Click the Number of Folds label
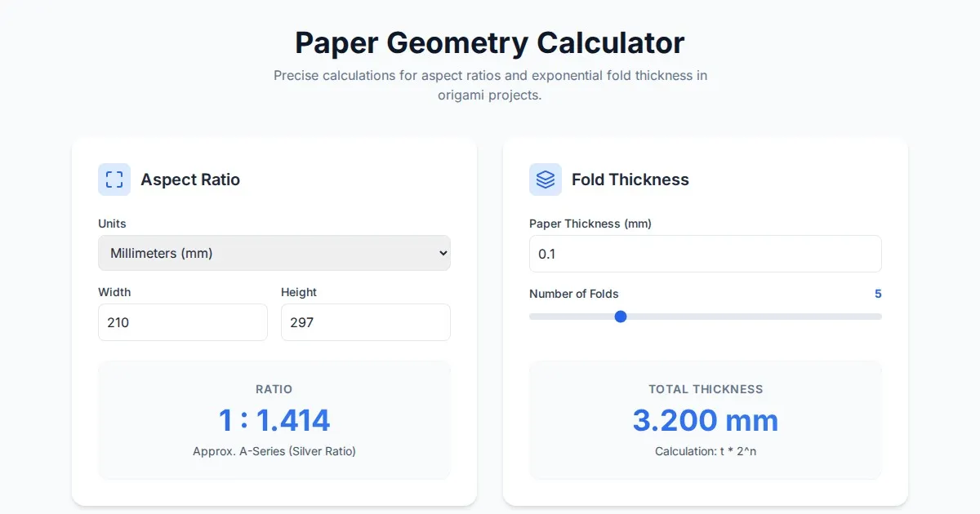Screen dimensions: 980x514 573,294
